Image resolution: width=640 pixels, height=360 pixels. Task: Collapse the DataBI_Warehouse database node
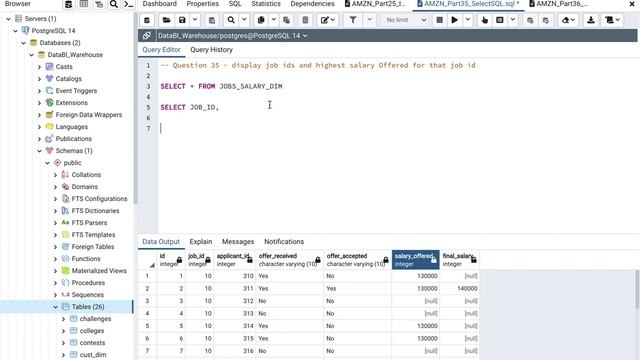point(31,55)
